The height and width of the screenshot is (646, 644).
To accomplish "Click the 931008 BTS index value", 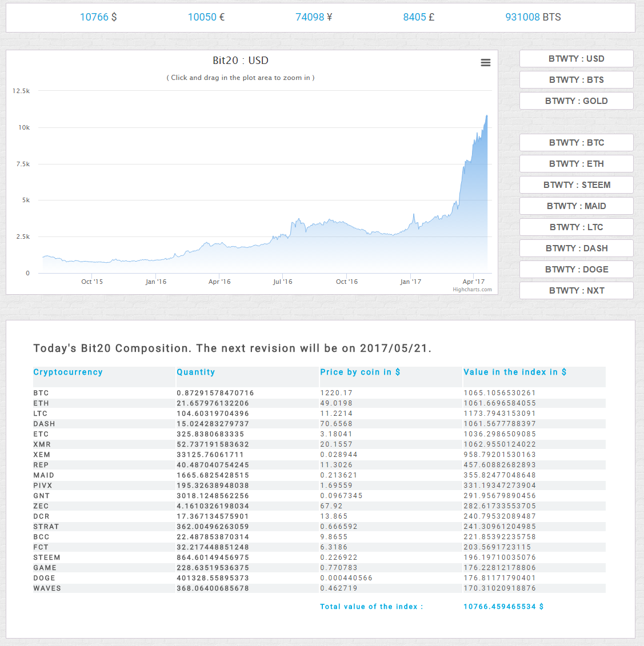I will tap(533, 17).
